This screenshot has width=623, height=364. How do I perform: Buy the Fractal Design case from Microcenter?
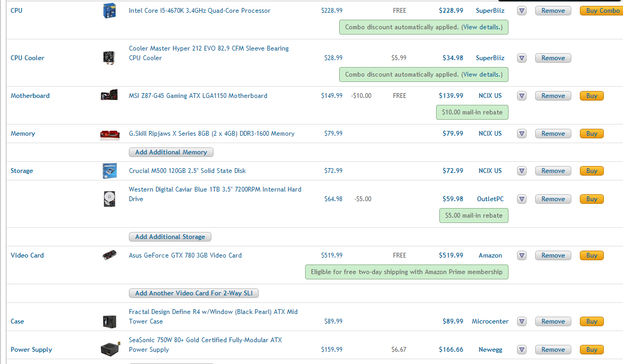click(592, 321)
